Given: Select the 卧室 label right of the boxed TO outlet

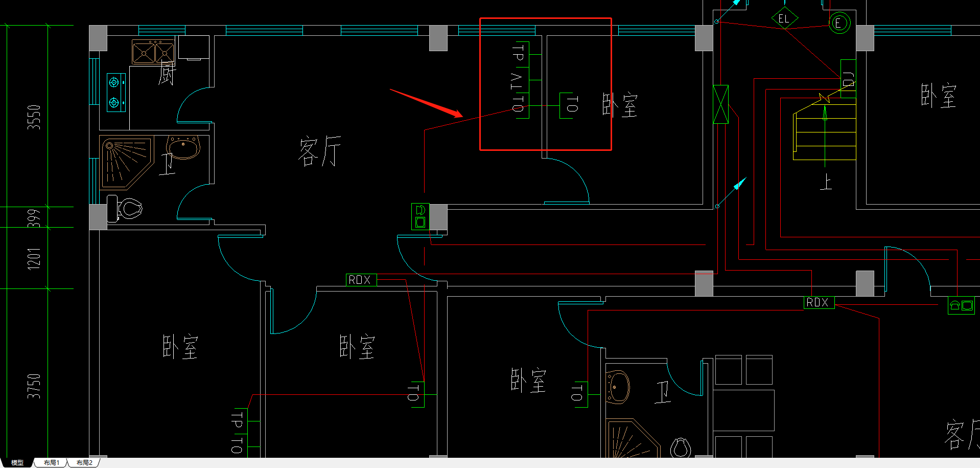Looking at the screenshot, I should click(x=620, y=105).
